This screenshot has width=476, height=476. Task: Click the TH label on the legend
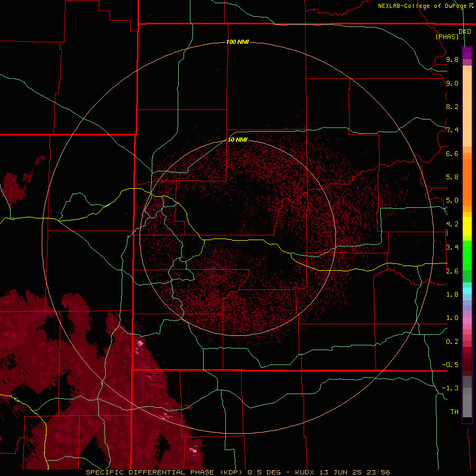pos(454,412)
